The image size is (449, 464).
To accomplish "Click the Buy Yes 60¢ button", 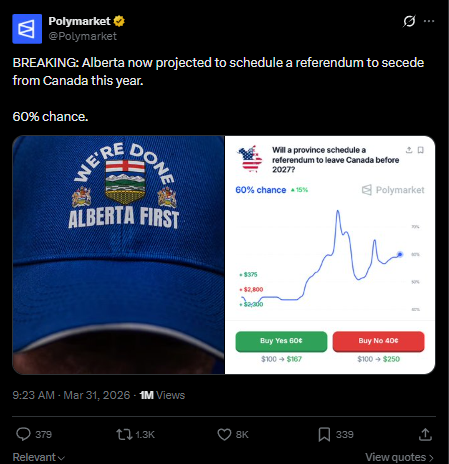I will (x=281, y=341).
